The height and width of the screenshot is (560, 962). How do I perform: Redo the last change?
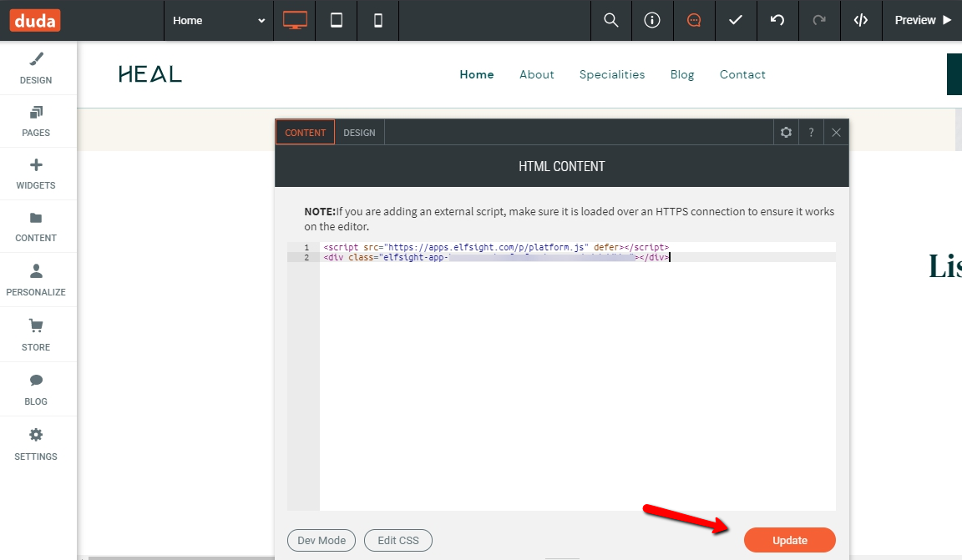[x=819, y=20]
